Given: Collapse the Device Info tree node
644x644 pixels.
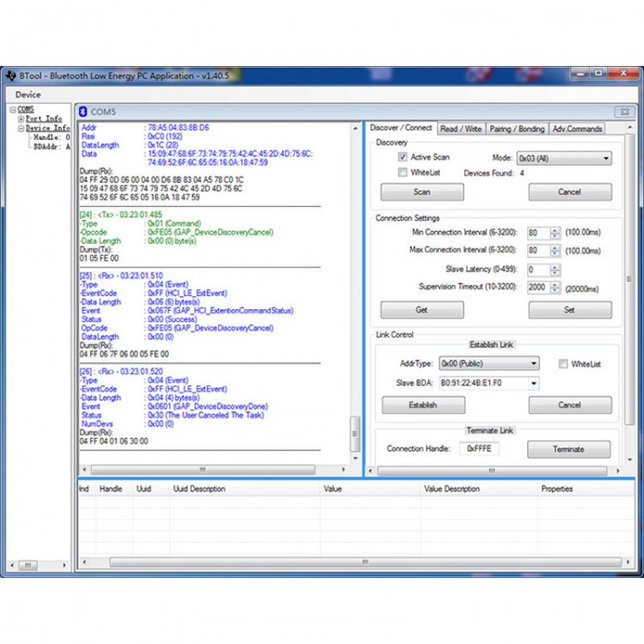Looking at the screenshot, I should (x=21, y=129).
